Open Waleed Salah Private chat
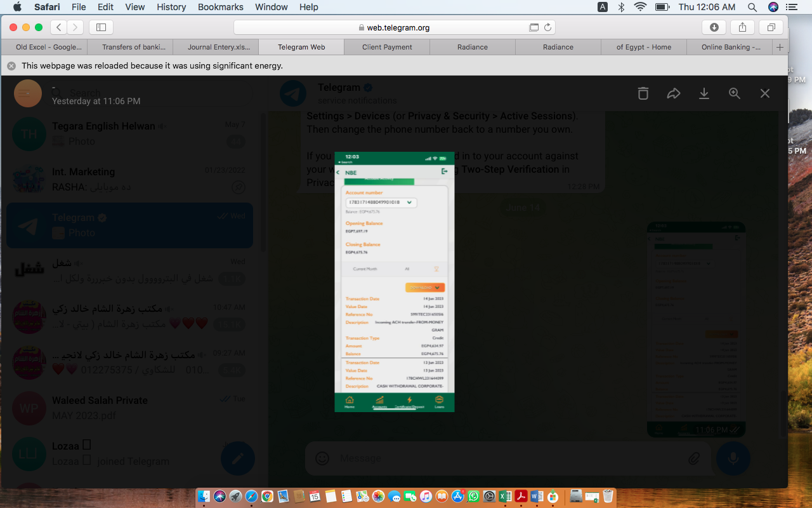This screenshot has width=812, height=508. point(130,408)
